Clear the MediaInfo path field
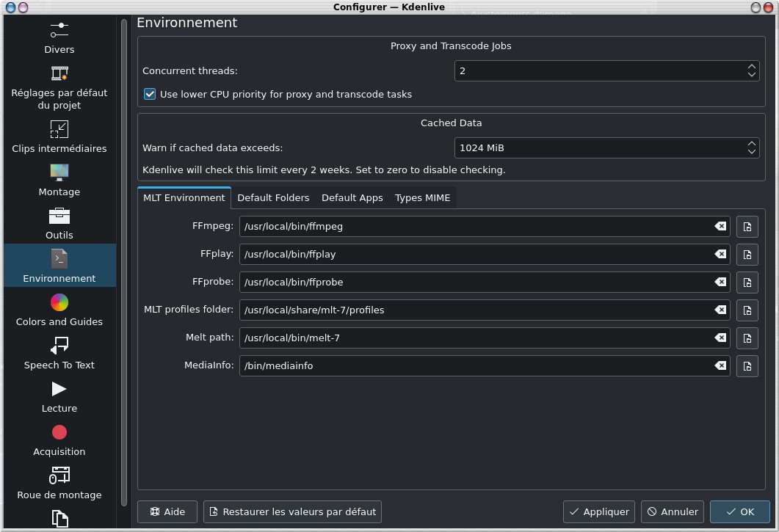 [720, 365]
